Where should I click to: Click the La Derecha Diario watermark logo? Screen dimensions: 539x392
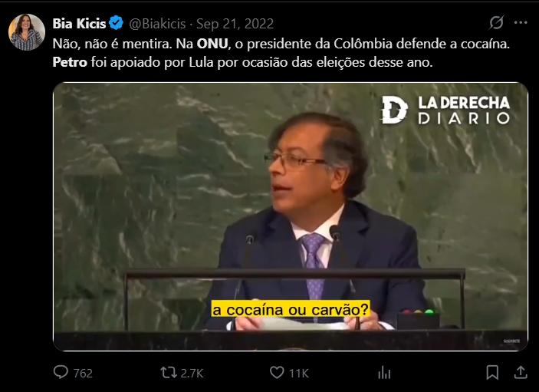tap(445, 110)
